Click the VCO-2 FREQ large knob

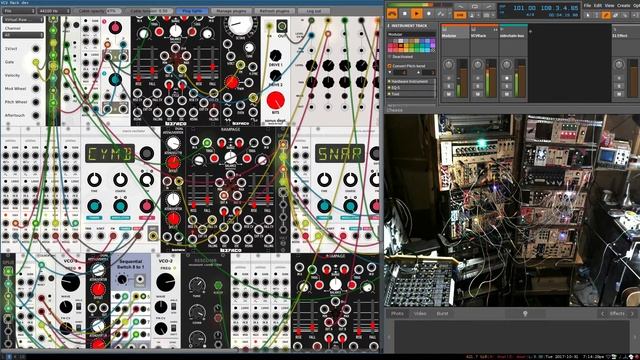[x=166, y=282]
